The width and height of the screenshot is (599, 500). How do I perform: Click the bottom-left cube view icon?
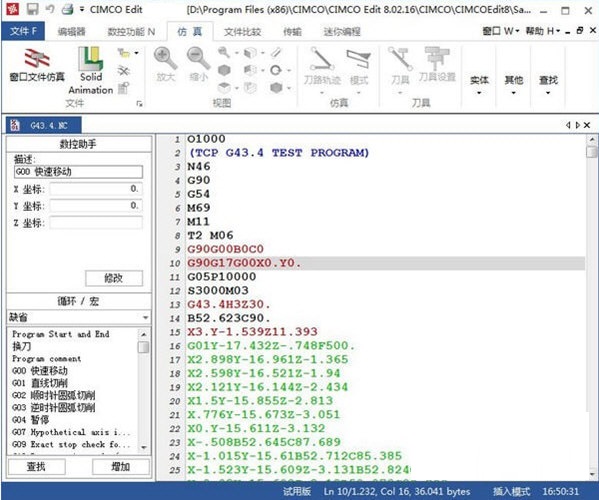(224, 88)
